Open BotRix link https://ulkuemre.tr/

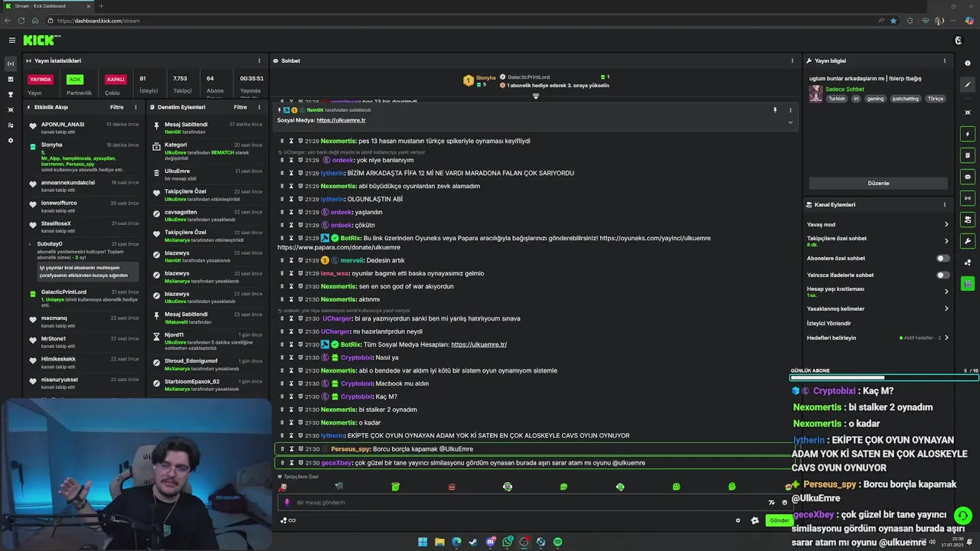479,344
